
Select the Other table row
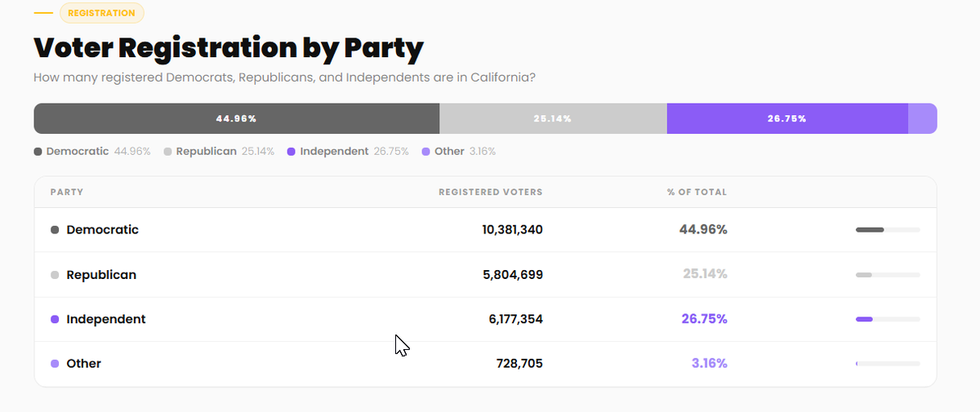[x=485, y=364]
